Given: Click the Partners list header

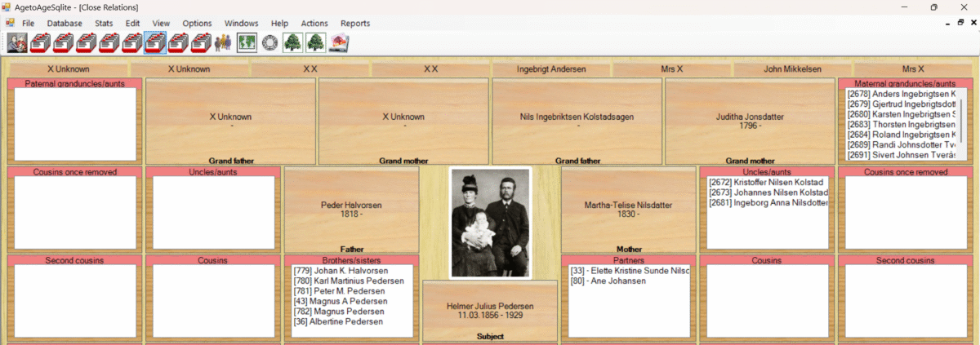Looking at the screenshot, I should coord(629,260).
